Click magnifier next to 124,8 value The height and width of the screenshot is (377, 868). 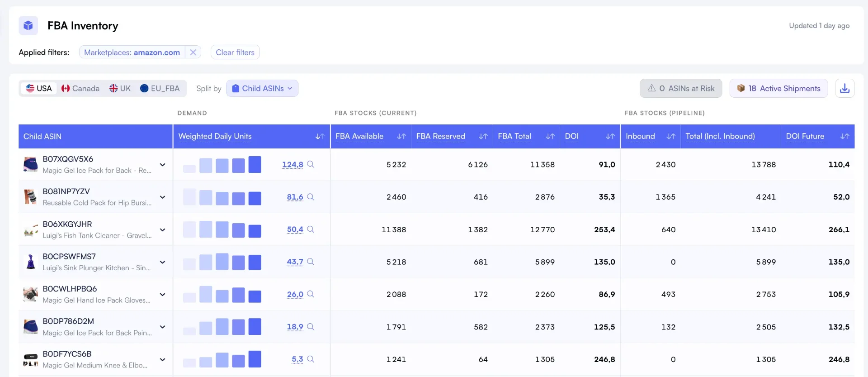click(311, 164)
